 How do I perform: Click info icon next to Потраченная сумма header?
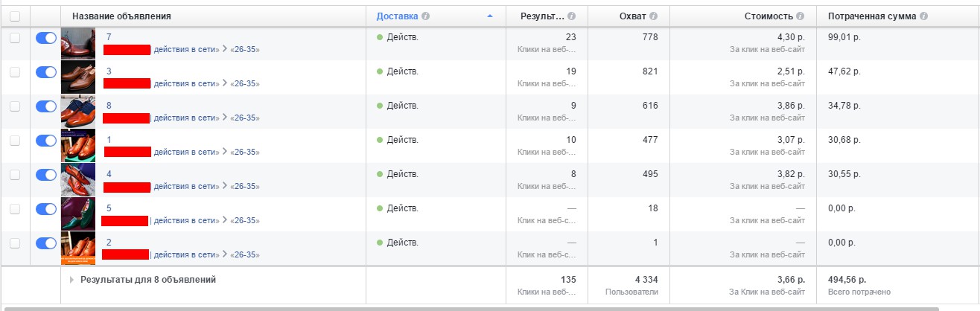coord(923,16)
